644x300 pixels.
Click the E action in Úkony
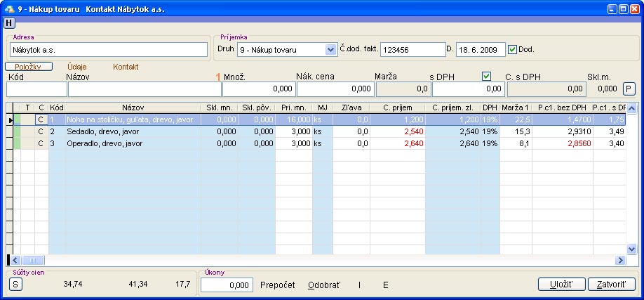click(x=385, y=285)
